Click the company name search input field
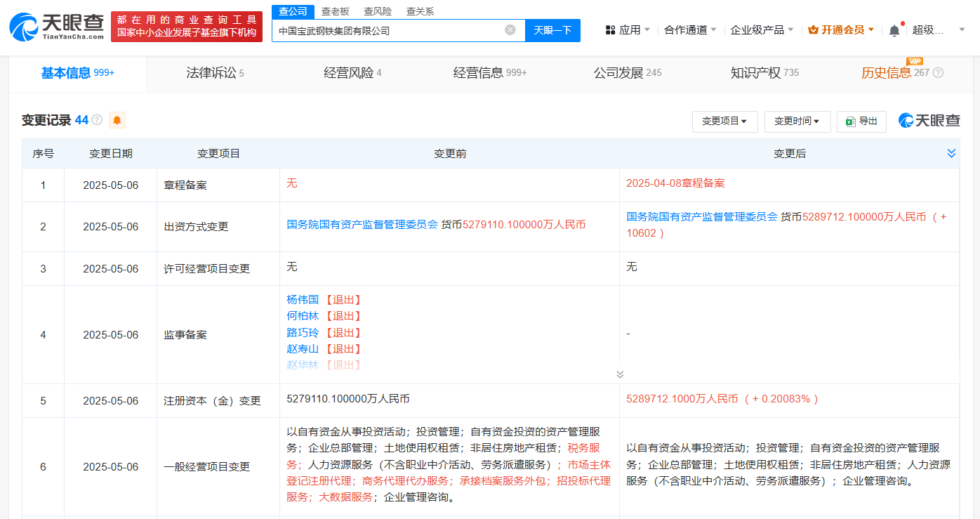Viewport: 980px width, 519px height. click(x=390, y=30)
